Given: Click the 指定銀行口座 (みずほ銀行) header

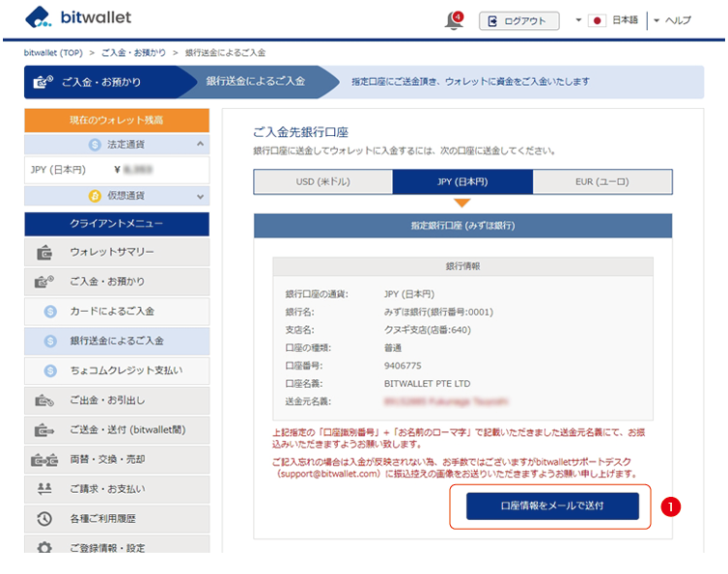Looking at the screenshot, I should [462, 226].
